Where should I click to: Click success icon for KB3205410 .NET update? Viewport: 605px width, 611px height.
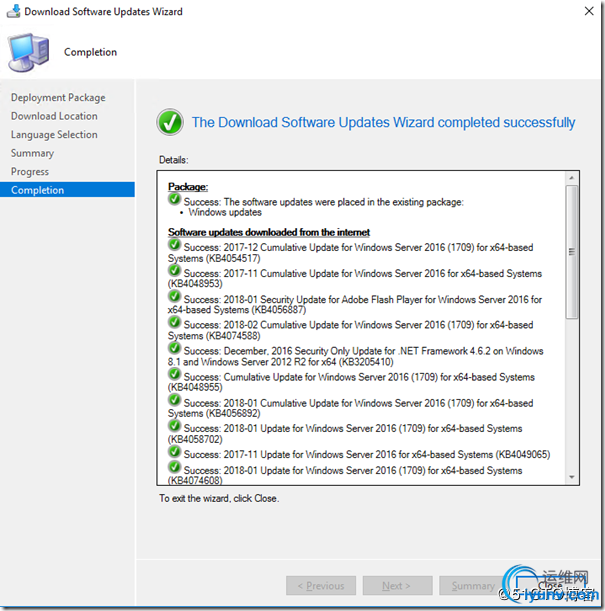(174, 348)
